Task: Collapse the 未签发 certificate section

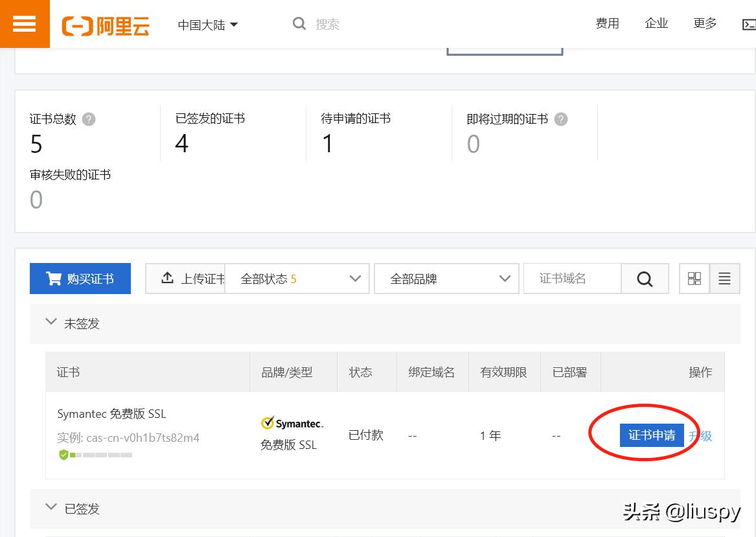Action: (x=51, y=321)
